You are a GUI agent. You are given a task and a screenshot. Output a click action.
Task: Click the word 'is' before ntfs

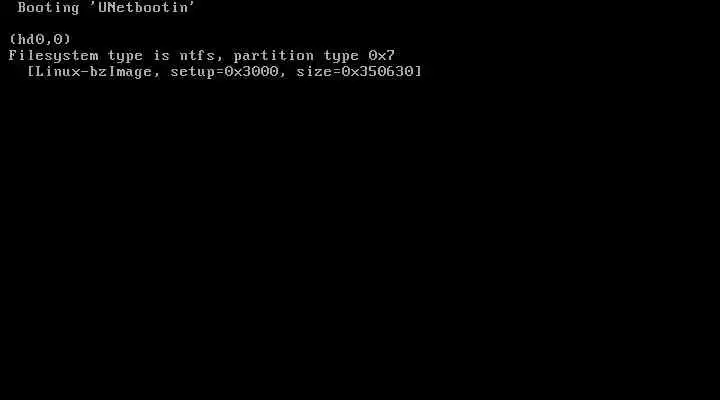pyautogui.click(x=161, y=56)
